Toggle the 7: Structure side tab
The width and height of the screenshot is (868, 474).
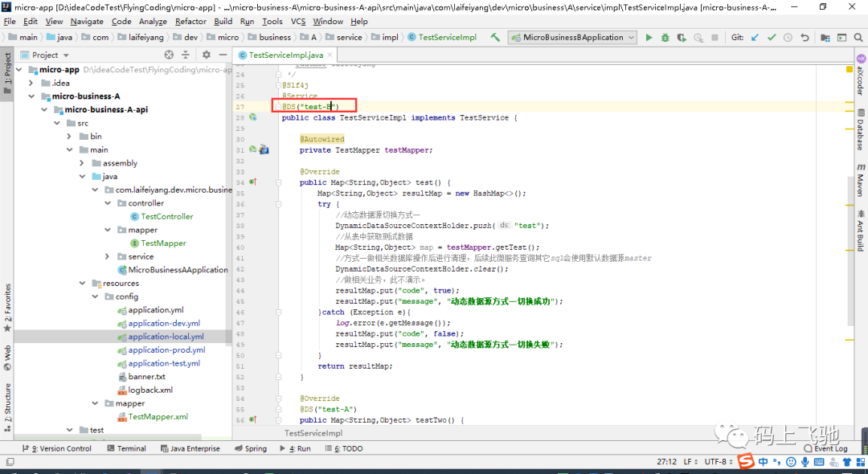click(x=7, y=407)
